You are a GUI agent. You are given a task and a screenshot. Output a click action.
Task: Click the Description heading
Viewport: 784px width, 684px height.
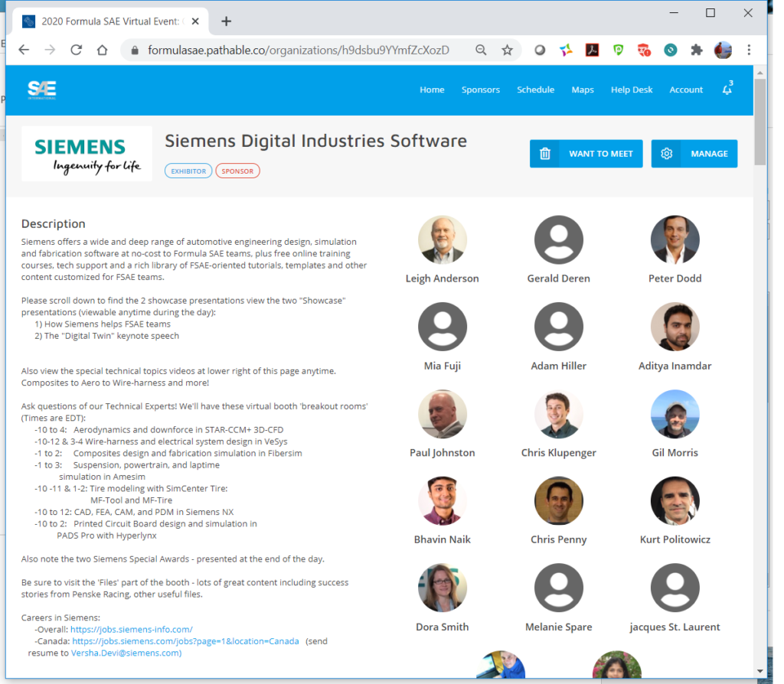coord(53,224)
